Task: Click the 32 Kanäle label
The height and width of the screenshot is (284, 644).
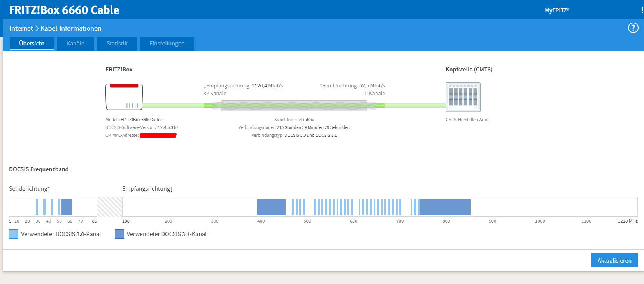Action: tap(214, 94)
